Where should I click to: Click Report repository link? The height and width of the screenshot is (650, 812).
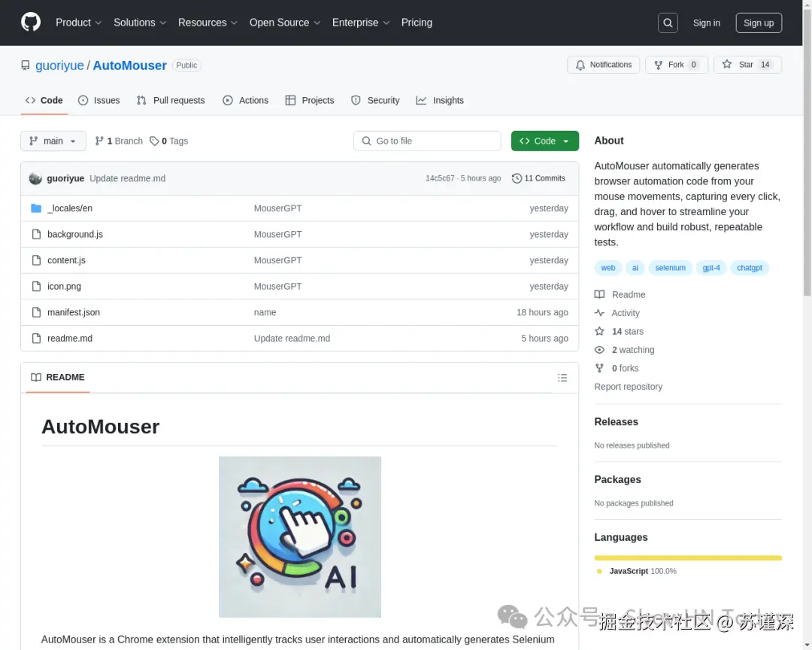click(628, 387)
